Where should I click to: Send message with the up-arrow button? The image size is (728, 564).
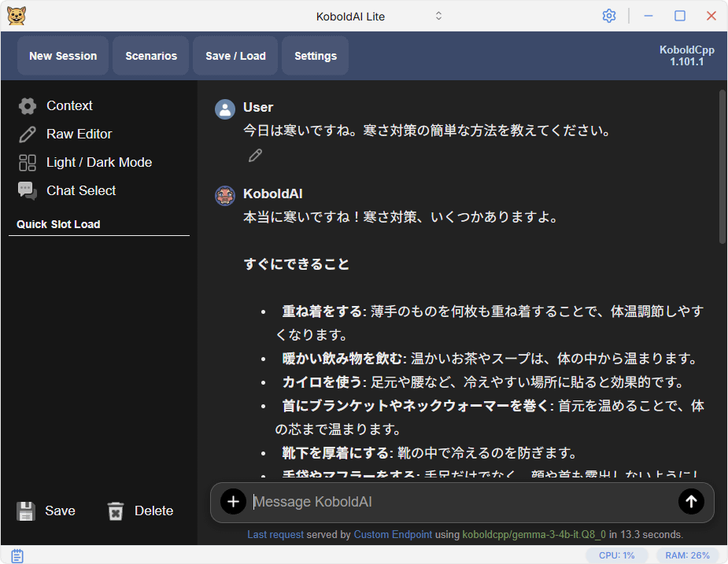point(691,502)
